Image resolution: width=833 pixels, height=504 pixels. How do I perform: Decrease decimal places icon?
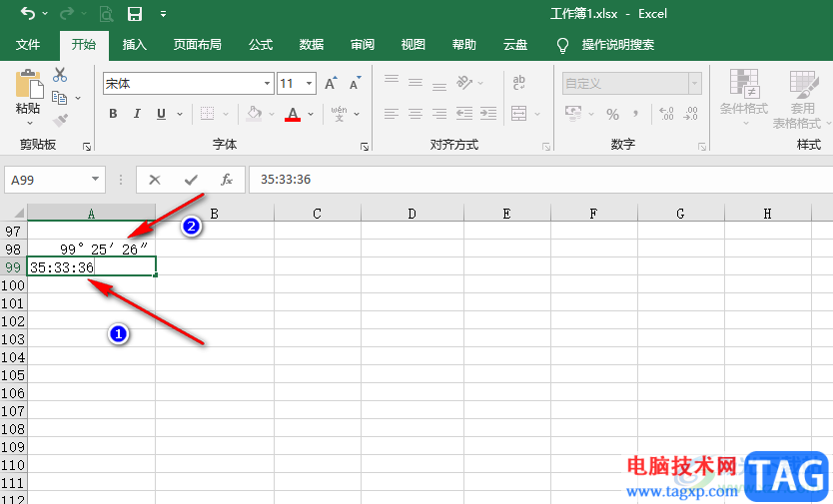pyautogui.click(x=690, y=113)
